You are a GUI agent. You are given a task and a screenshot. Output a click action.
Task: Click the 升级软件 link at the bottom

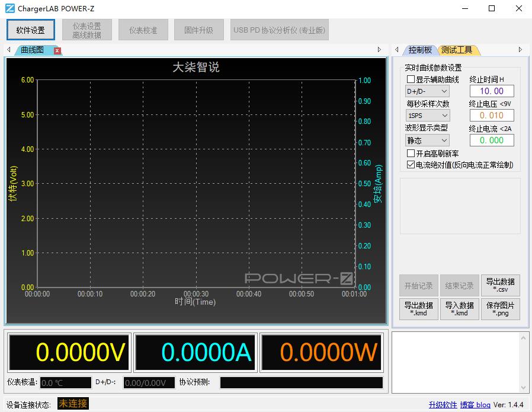point(443,405)
